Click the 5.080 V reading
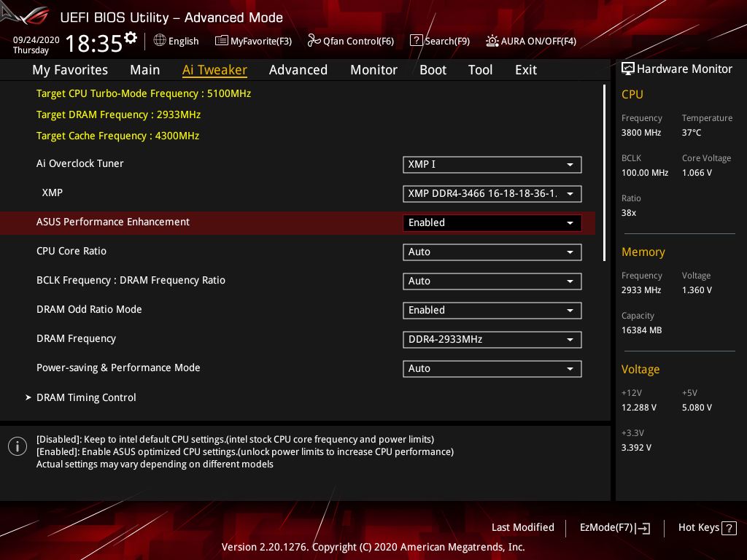 tap(697, 408)
